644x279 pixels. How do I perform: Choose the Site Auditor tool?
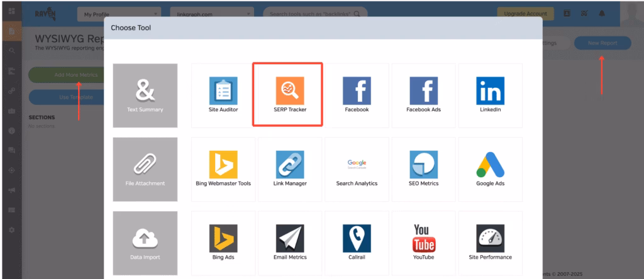point(223,94)
